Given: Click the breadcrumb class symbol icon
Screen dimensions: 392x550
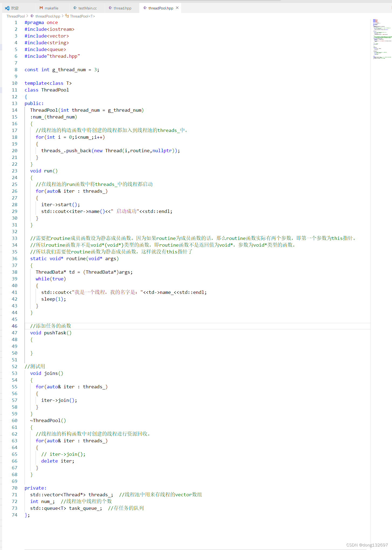Looking at the screenshot, I should [67, 16].
